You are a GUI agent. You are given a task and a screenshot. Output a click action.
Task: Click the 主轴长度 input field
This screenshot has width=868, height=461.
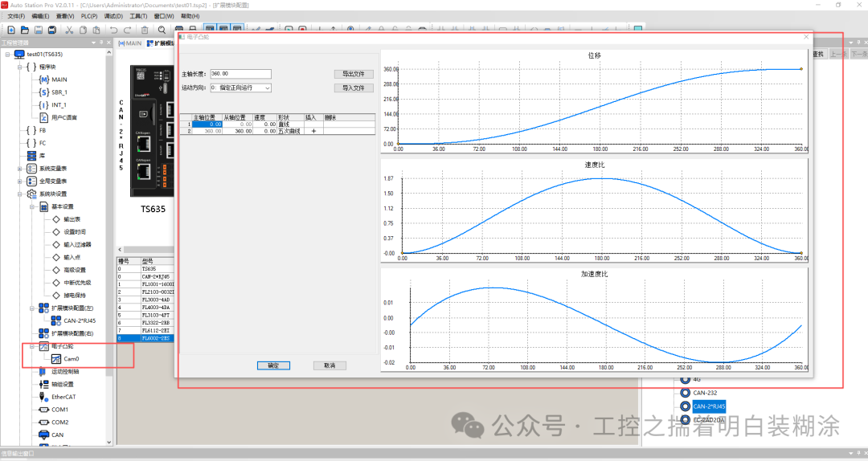[x=241, y=74]
